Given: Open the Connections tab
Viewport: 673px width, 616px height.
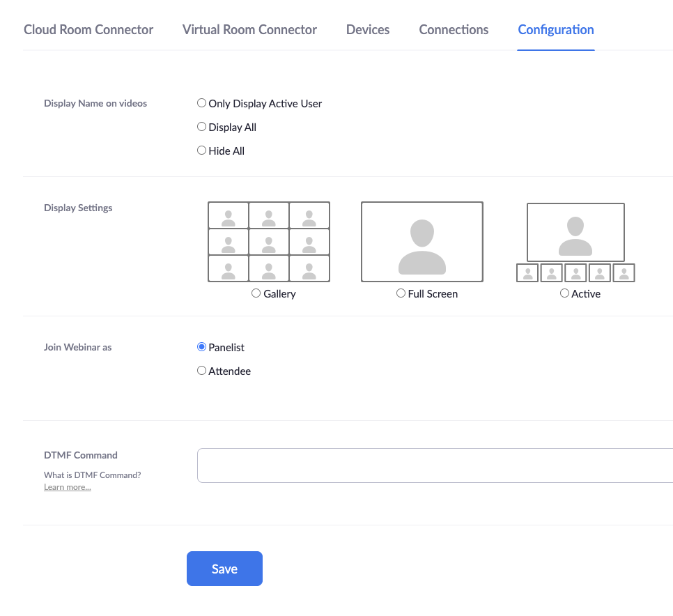Looking at the screenshot, I should coord(454,30).
